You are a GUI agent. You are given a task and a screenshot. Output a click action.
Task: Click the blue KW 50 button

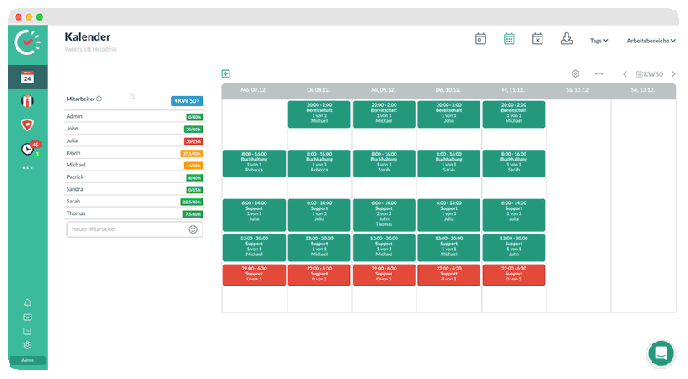click(x=187, y=101)
